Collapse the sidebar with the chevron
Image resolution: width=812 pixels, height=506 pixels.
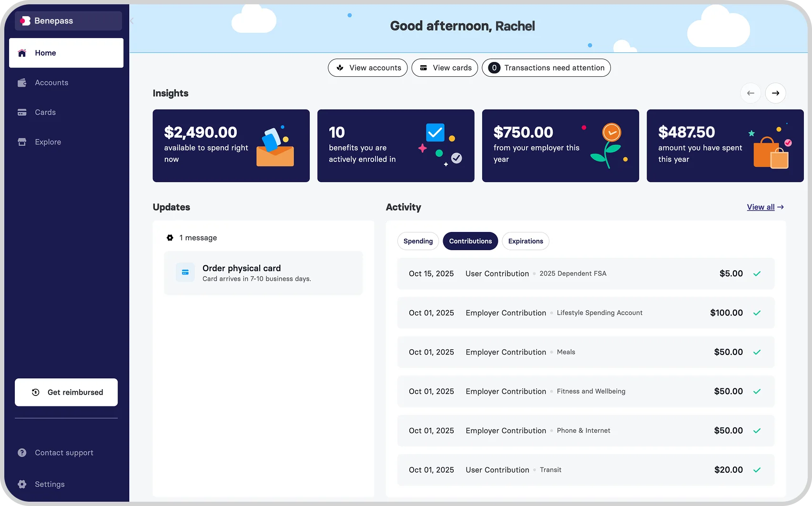(x=132, y=21)
